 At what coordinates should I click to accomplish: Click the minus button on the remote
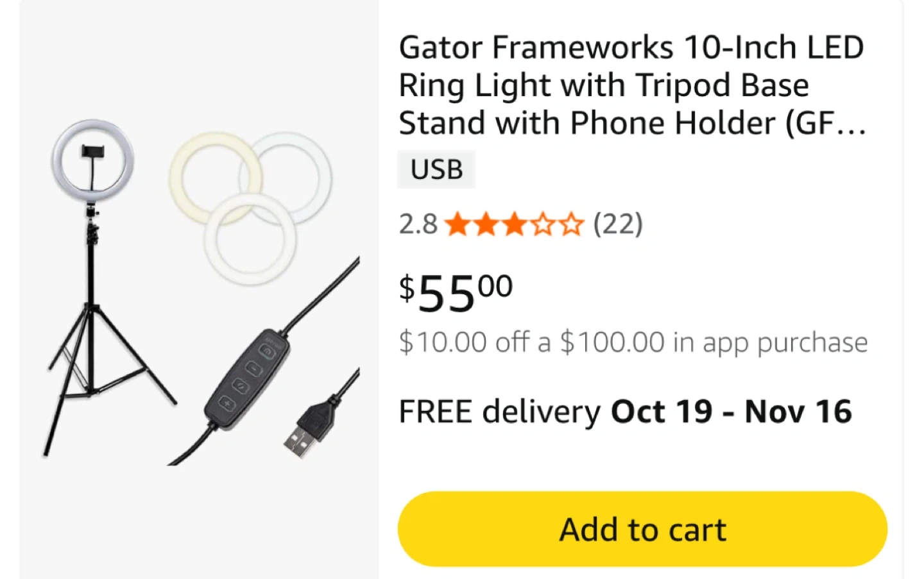tap(253, 369)
